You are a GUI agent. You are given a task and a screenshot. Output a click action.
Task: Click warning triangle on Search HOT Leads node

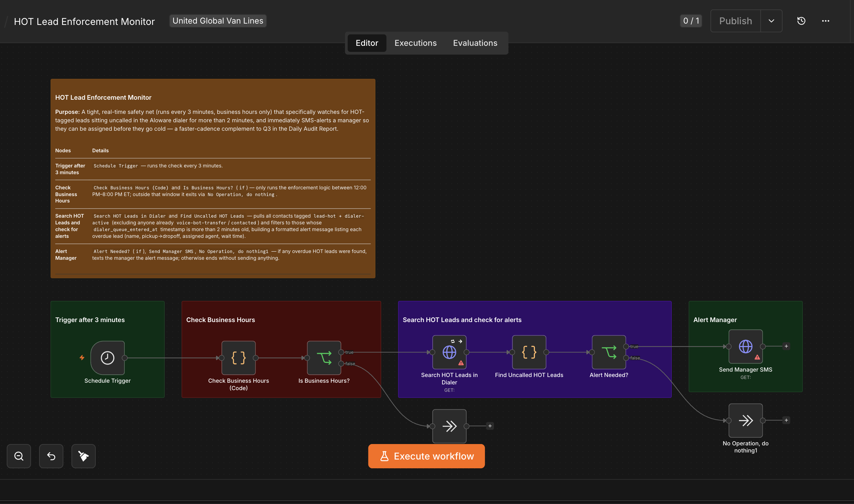coord(461,363)
